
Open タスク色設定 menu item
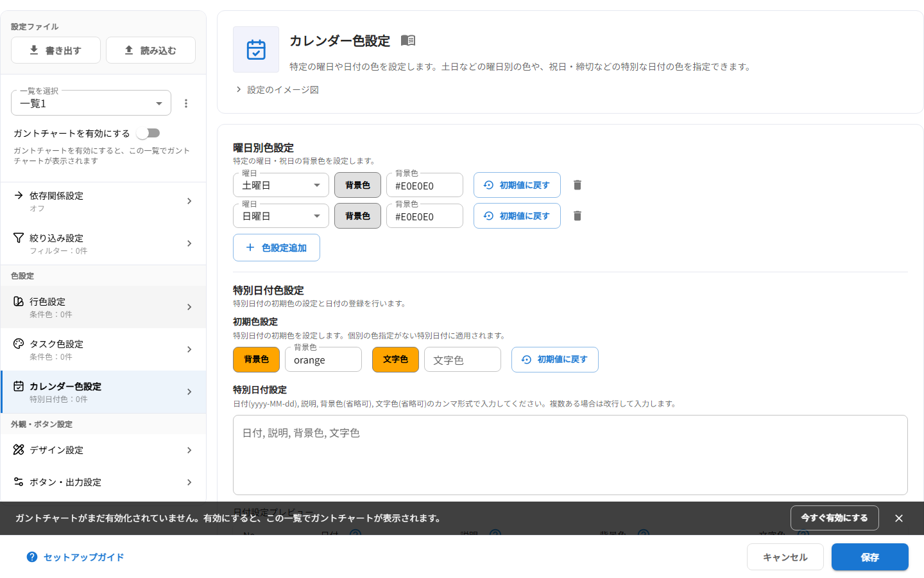tap(103, 349)
